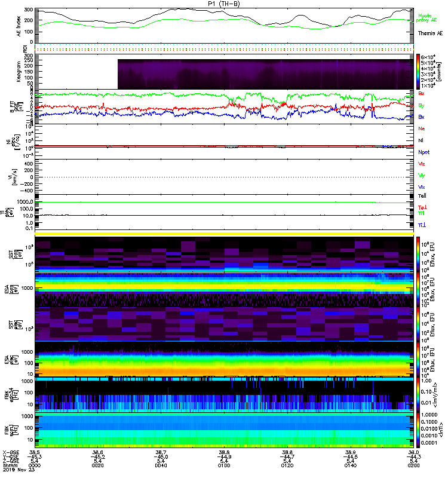Click the green Viy velocity legend label
This screenshot has height=478, width=448.
coord(422,176)
